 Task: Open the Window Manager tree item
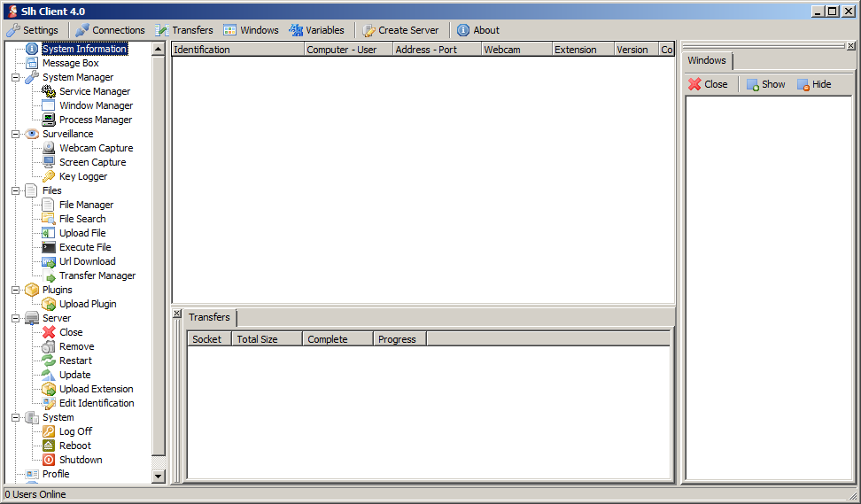point(96,105)
